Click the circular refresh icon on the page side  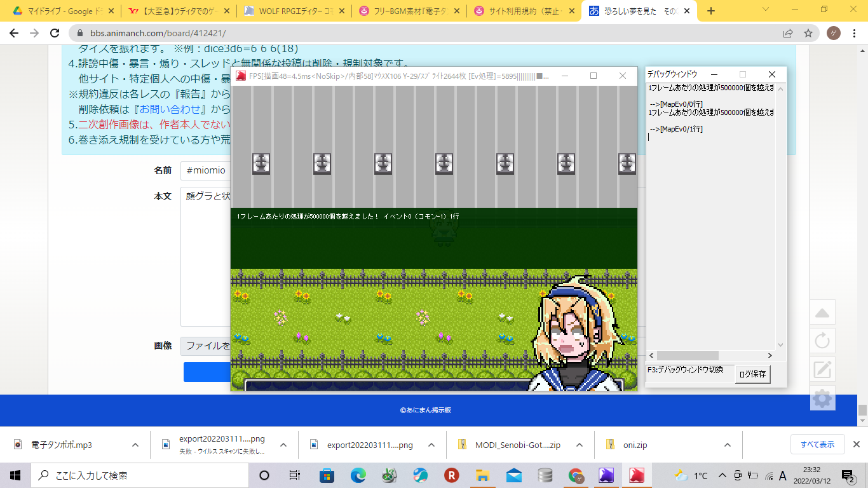point(822,341)
